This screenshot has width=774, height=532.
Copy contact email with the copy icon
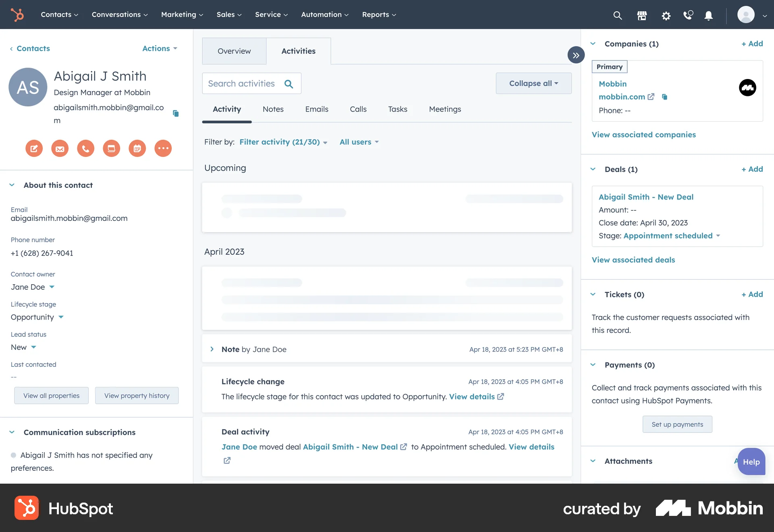pyautogui.click(x=176, y=113)
